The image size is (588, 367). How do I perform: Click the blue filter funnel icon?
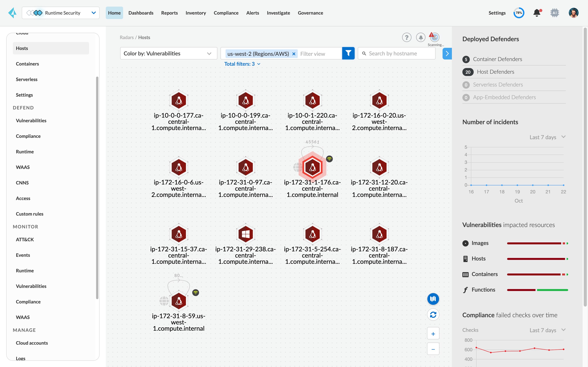pos(348,53)
